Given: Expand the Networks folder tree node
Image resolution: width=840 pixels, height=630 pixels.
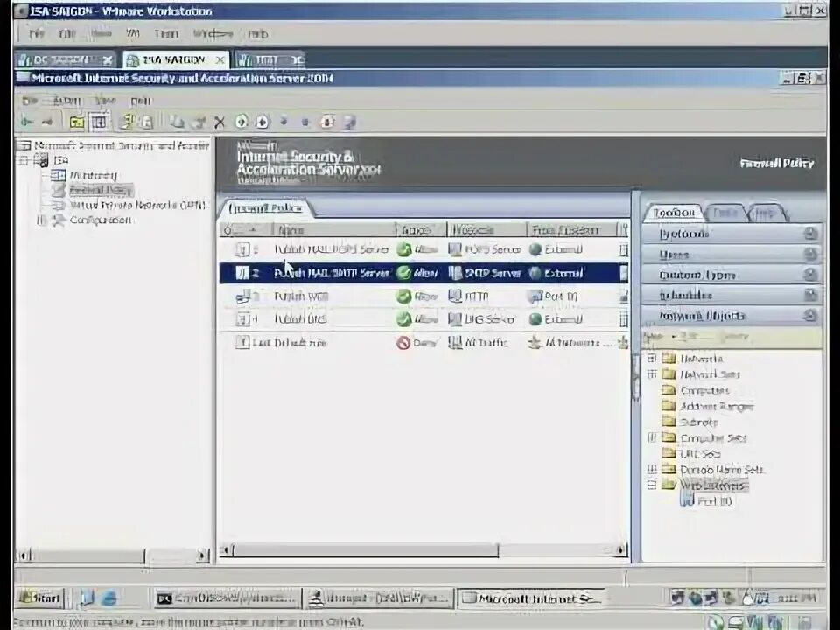Looking at the screenshot, I should [651, 359].
